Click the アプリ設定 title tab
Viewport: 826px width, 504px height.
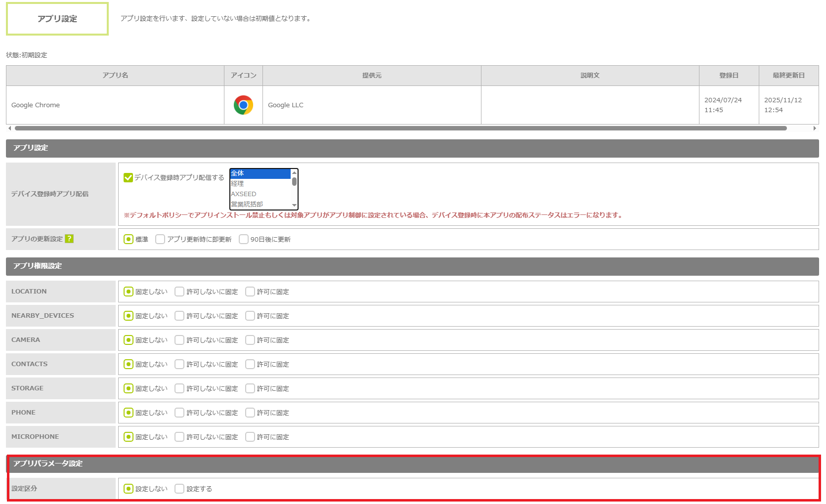pyautogui.click(x=57, y=19)
